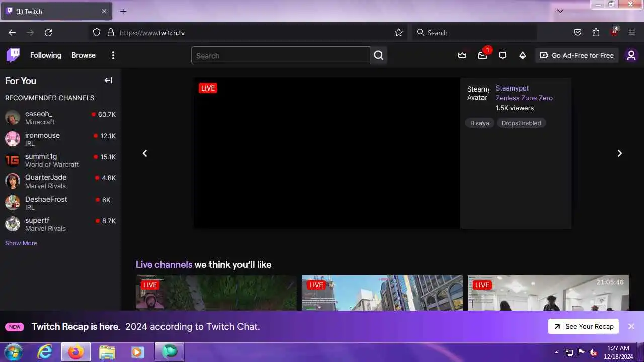The width and height of the screenshot is (644, 362).
Task: Open caseoh_ channel in sidebar
Action: click(x=60, y=118)
